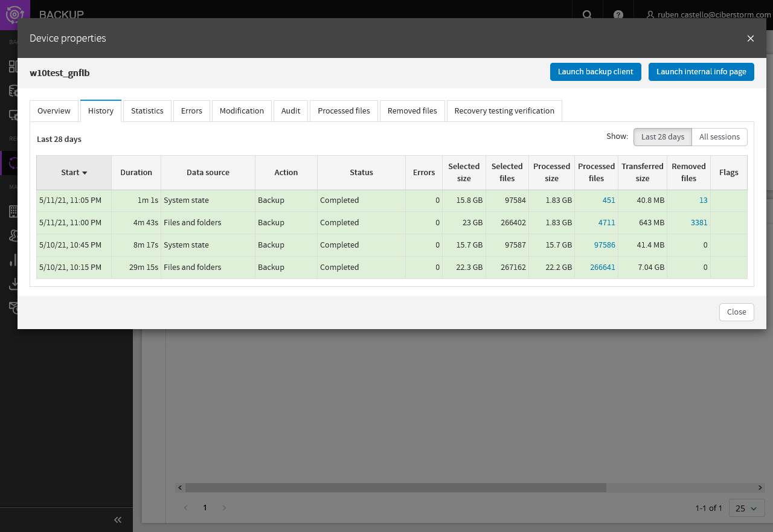Sort by the Status column header
The image size is (773, 532).
point(361,173)
